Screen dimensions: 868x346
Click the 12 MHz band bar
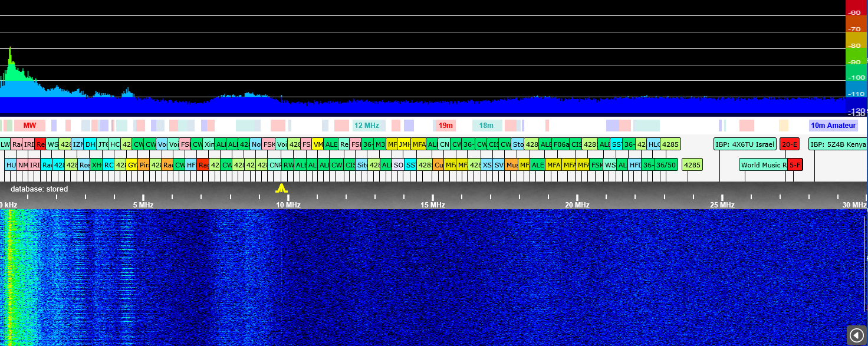pos(366,126)
